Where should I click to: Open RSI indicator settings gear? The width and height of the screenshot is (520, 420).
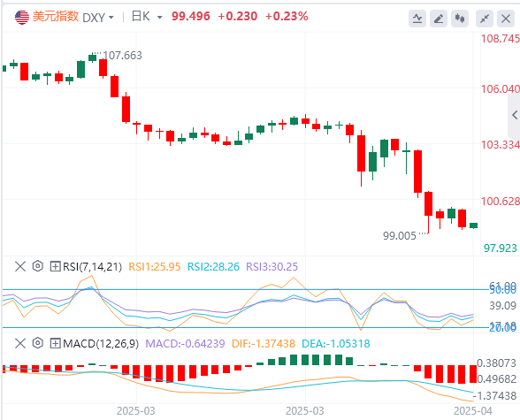(38, 266)
